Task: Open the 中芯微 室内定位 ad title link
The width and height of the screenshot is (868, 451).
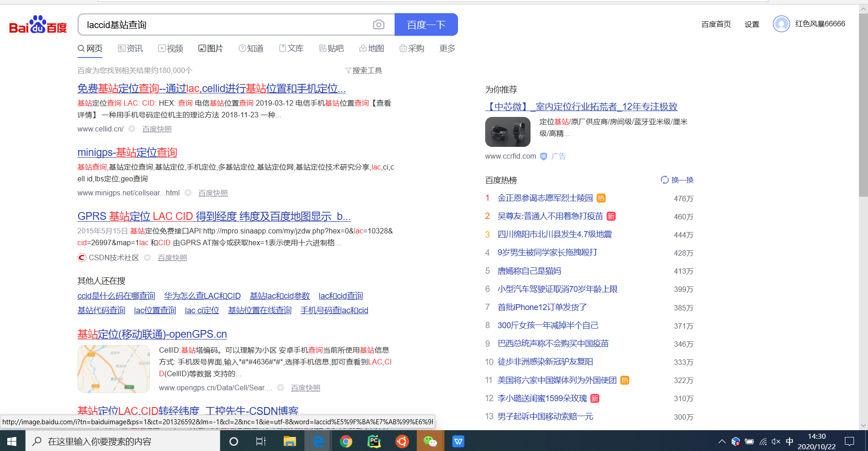Action: tap(581, 107)
